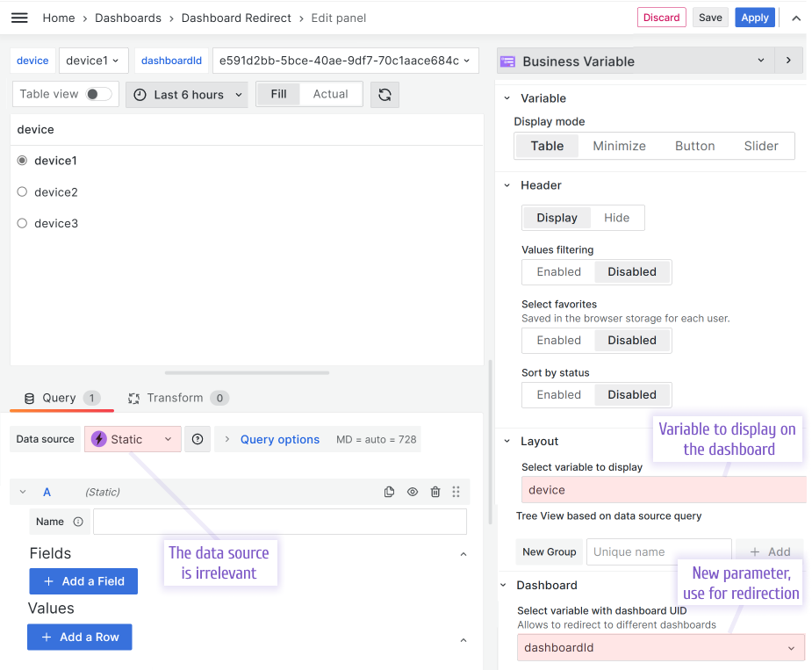Click the Business Variable panel icon
812x670 pixels.
[507, 61]
